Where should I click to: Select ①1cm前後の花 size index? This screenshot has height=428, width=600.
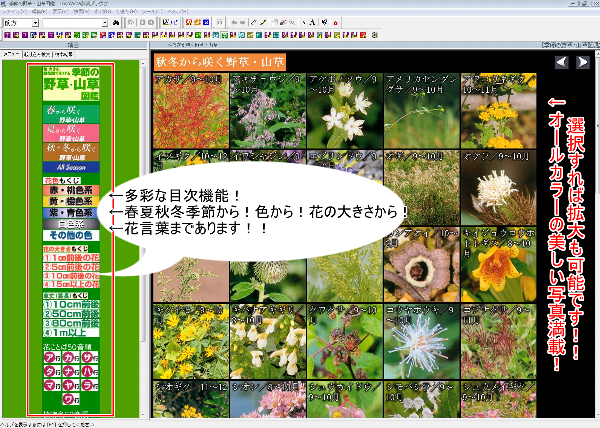tap(71, 257)
